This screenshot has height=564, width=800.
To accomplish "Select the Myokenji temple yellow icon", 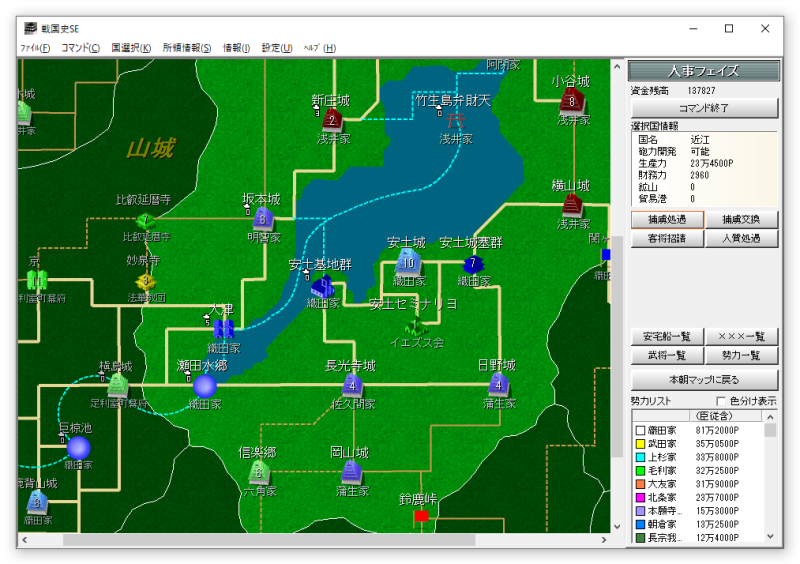I will click(145, 282).
